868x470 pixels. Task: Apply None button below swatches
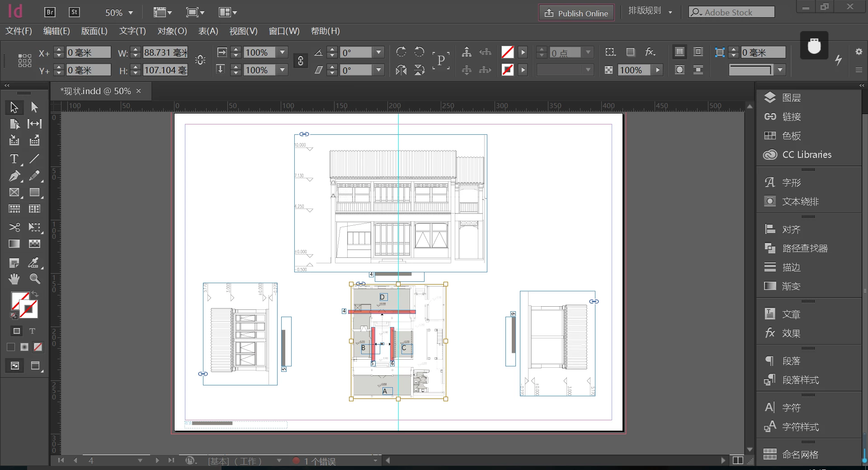click(38, 347)
